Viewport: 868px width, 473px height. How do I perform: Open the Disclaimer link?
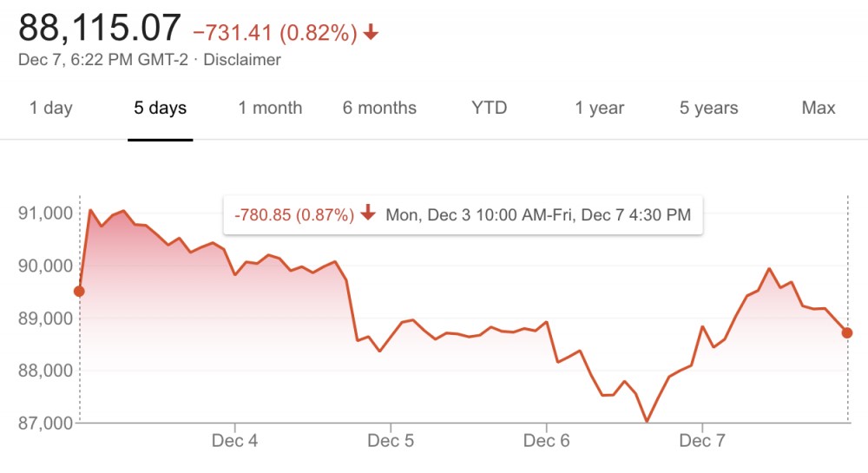[x=242, y=60]
